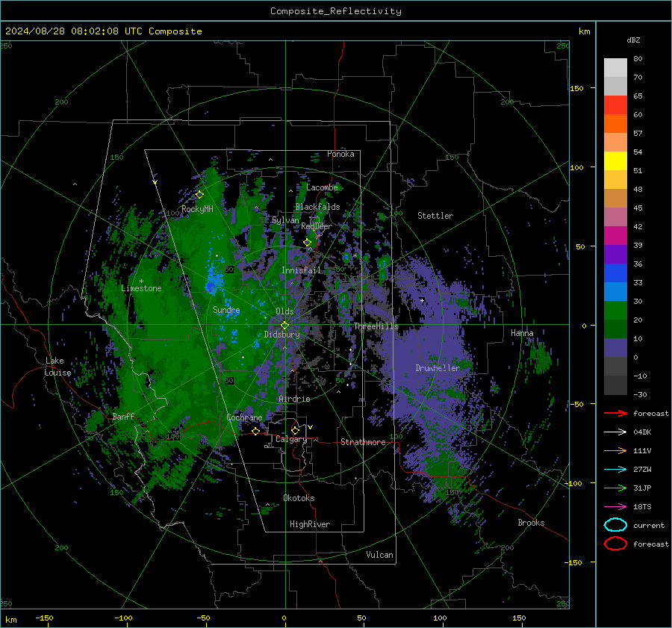Click the red 65-60 dBZ swatch
This screenshot has height=628, width=672.
click(615, 105)
